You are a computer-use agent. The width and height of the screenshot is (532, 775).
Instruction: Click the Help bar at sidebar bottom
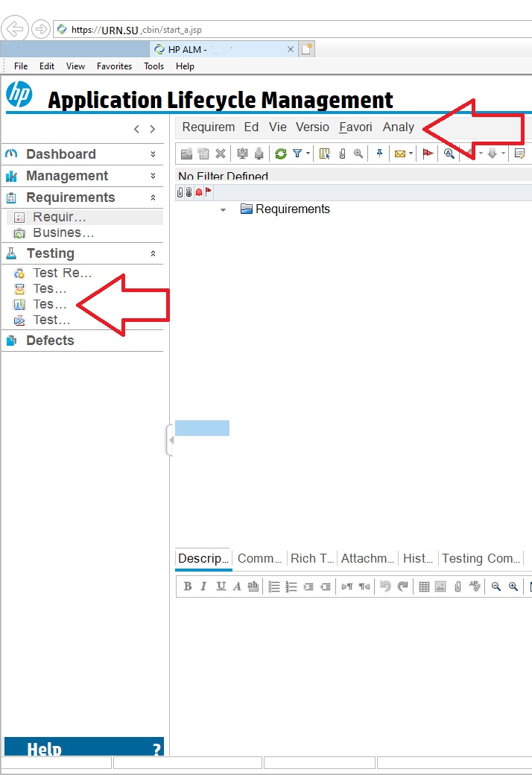(x=84, y=747)
